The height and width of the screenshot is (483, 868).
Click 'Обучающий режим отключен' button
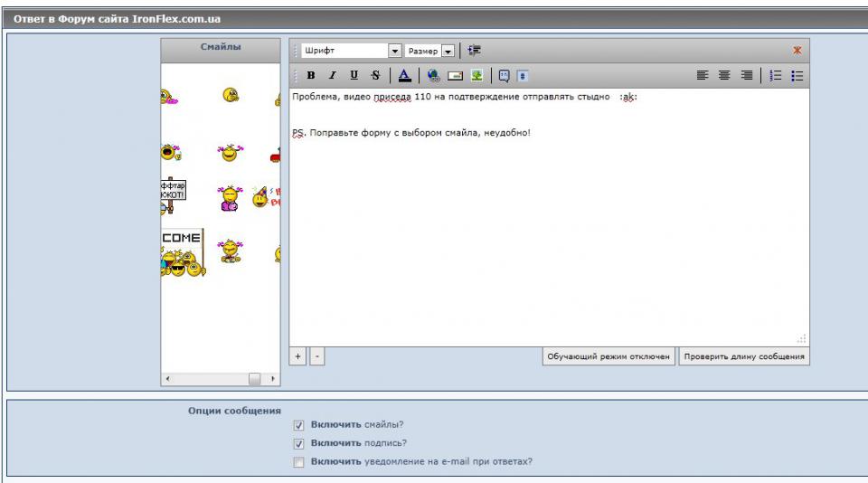pos(609,356)
